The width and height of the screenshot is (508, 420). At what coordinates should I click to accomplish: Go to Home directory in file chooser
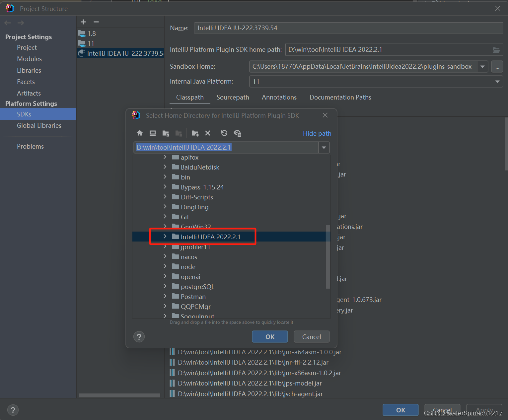(140, 133)
